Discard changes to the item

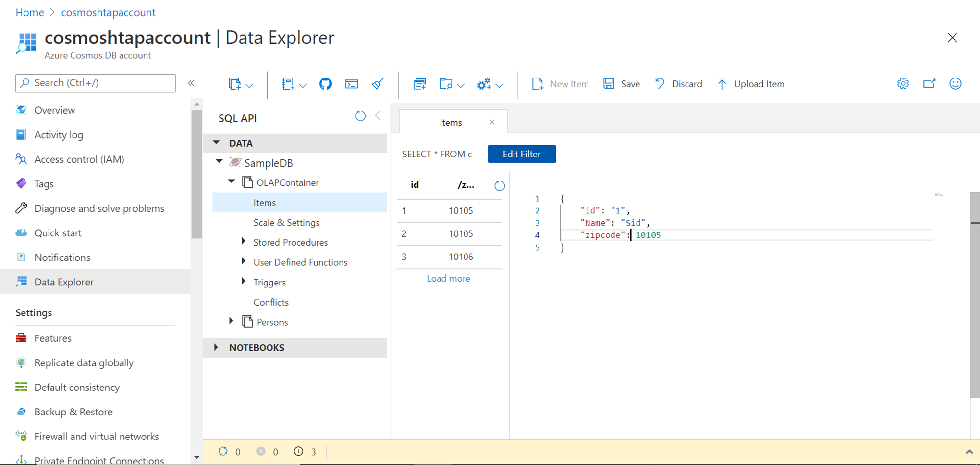point(679,84)
